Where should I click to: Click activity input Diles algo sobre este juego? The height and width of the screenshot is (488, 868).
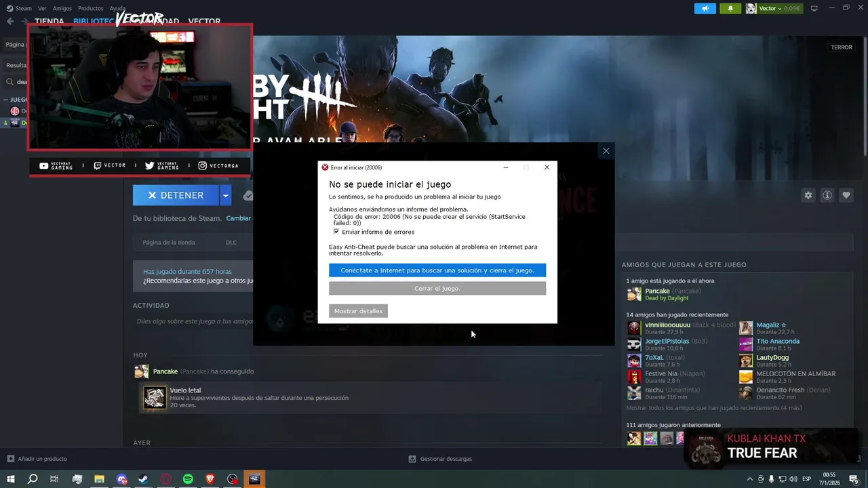[x=194, y=321]
